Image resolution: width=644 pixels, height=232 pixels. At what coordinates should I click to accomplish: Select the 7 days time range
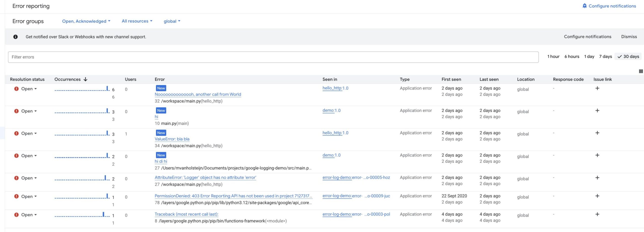pyautogui.click(x=606, y=56)
